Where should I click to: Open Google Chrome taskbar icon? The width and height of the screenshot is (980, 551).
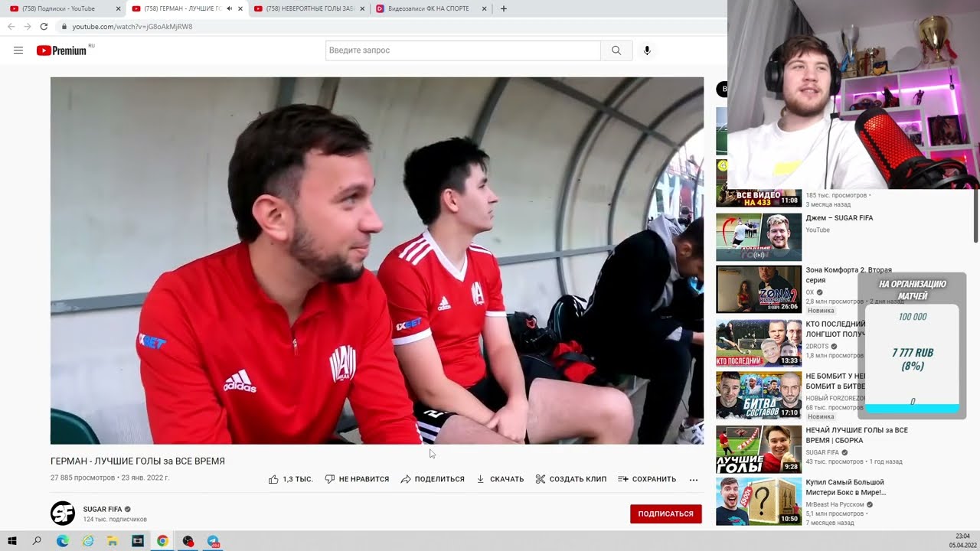pyautogui.click(x=162, y=541)
